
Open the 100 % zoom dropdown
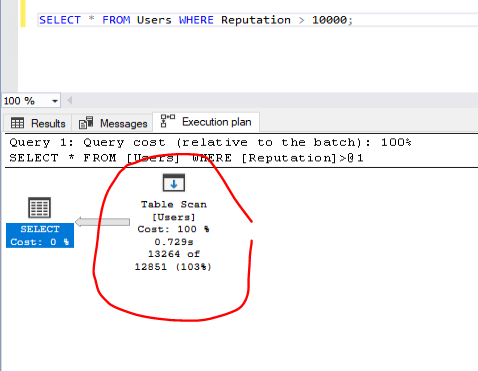(x=55, y=101)
